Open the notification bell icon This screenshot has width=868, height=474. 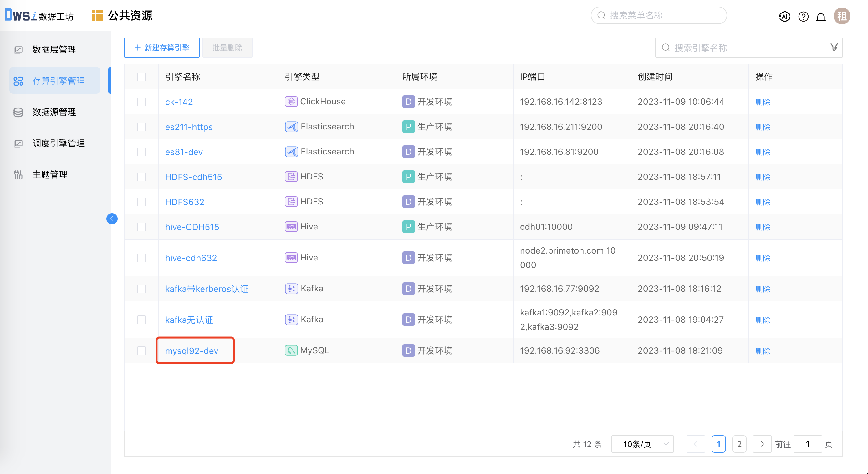(x=820, y=16)
